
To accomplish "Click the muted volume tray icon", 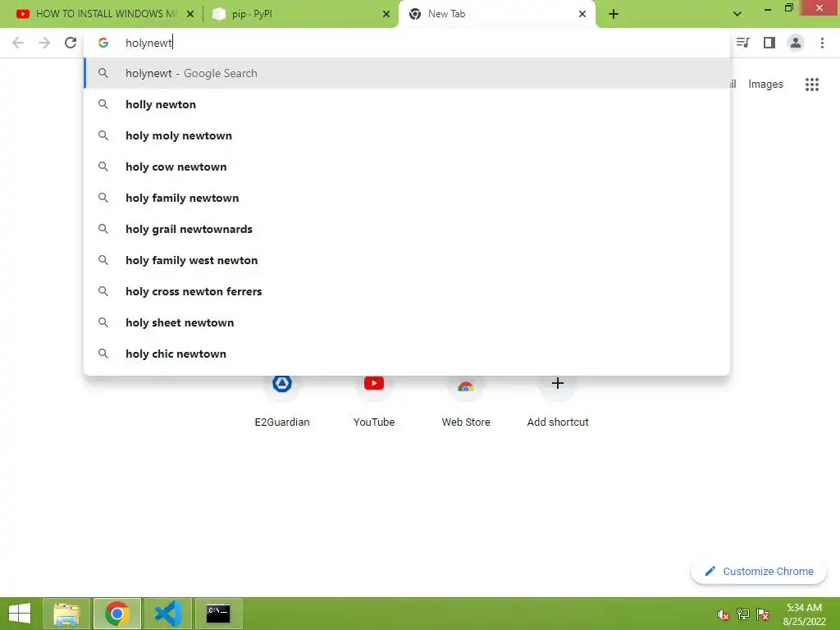I will click(x=724, y=614).
